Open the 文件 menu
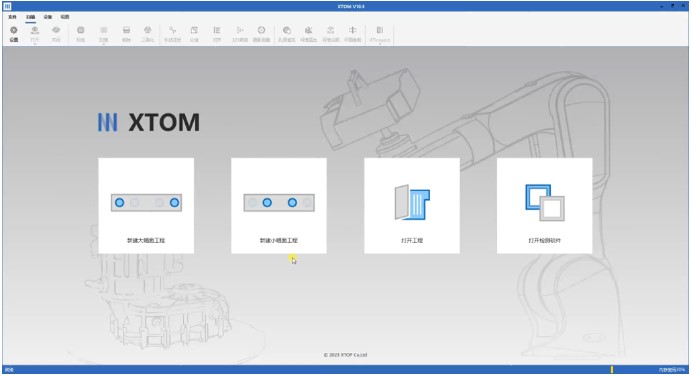This screenshot has height=375, width=691. click(12, 17)
